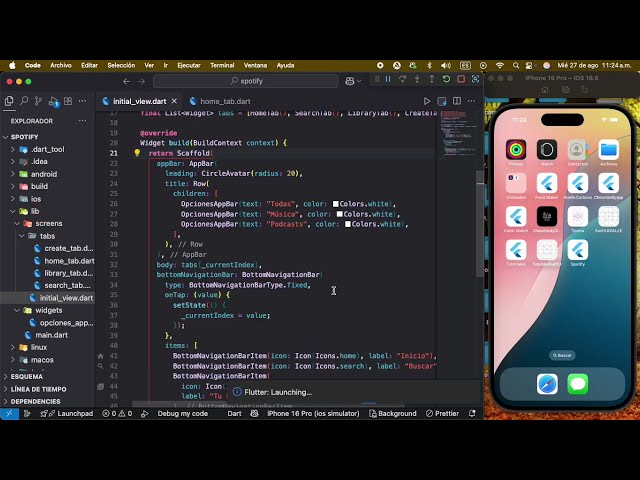The width and height of the screenshot is (640, 480).
Task: Split the editor to the right
Action: click(457, 101)
